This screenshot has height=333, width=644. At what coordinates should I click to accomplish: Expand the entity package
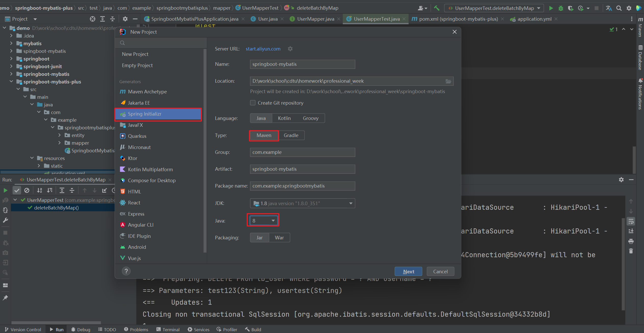(59, 135)
